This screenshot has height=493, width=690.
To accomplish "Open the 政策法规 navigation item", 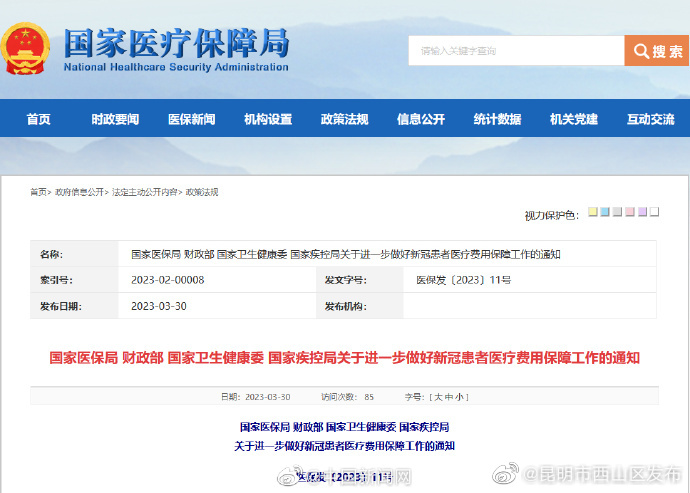I will click(x=345, y=119).
